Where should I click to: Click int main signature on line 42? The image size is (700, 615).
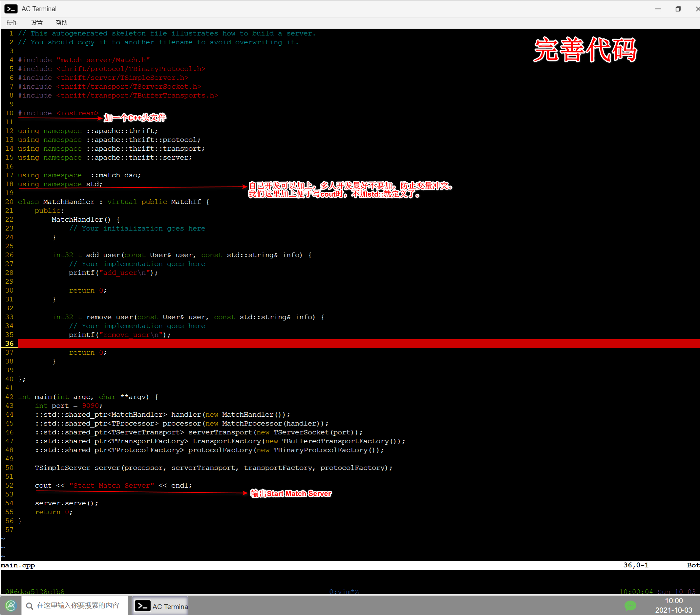tap(88, 397)
